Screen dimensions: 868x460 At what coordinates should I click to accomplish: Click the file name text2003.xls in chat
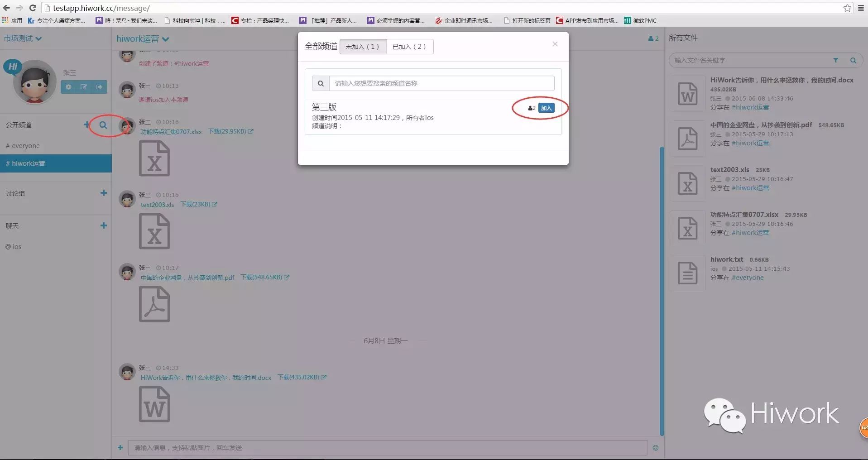click(157, 205)
